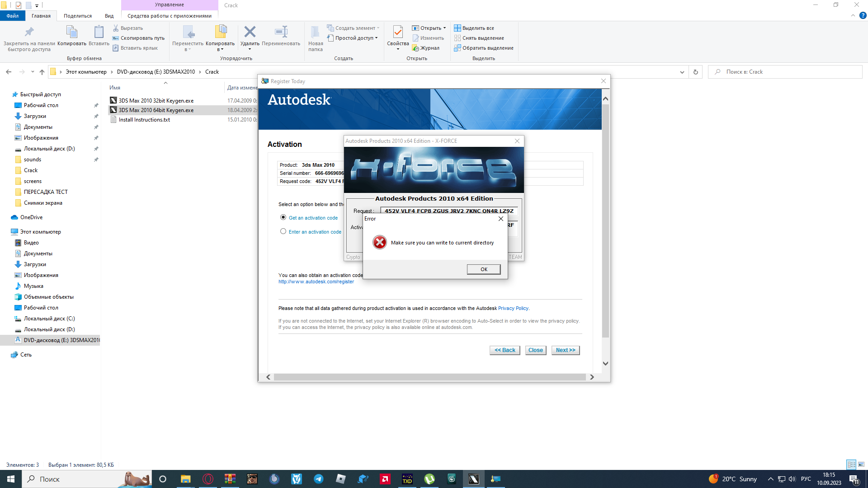Click the Delete (Удалить) ribbon icon

[x=250, y=33]
